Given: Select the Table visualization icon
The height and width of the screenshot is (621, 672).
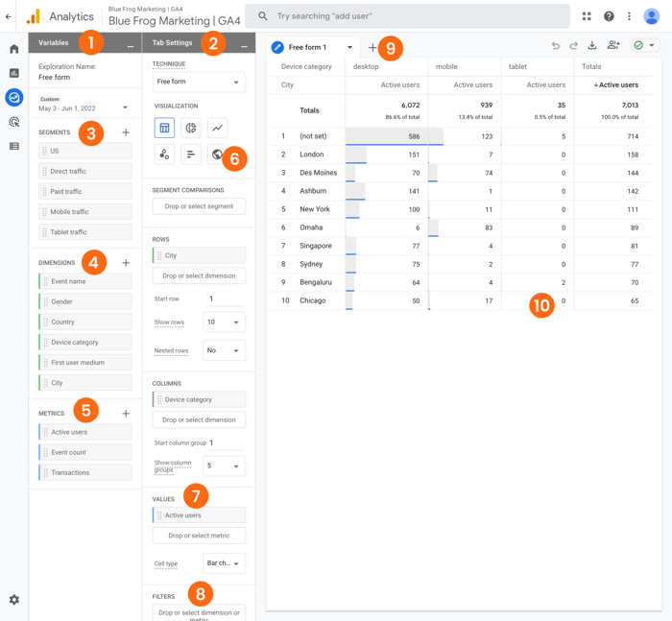Looking at the screenshot, I should (x=164, y=128).
